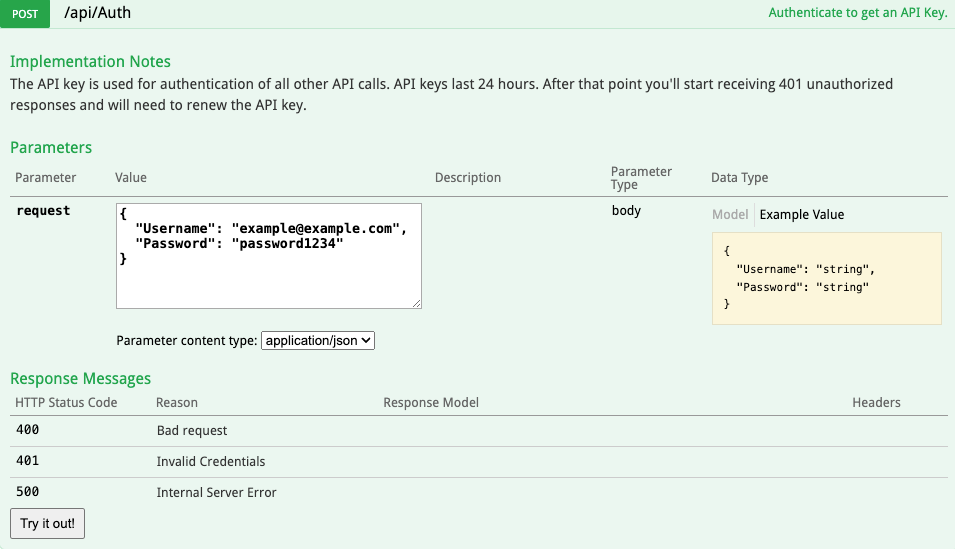955x549 pixels.
Task: Click the 'Parameter content type:' label
Action: click(186, 341)
